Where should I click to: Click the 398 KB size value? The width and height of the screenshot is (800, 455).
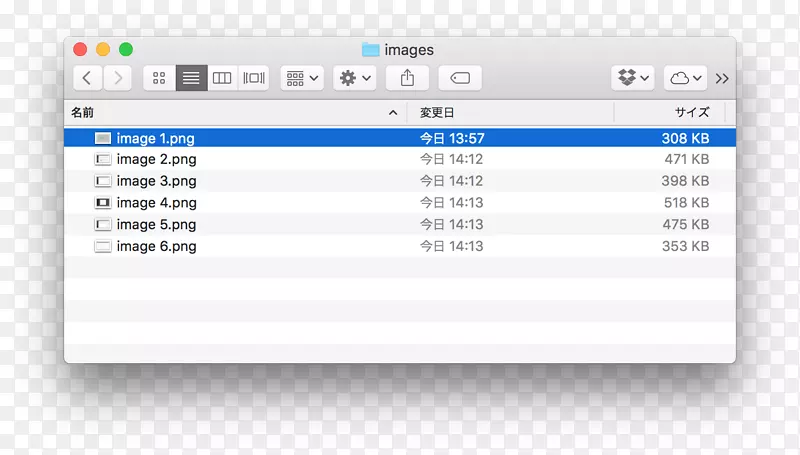[685, 181]
